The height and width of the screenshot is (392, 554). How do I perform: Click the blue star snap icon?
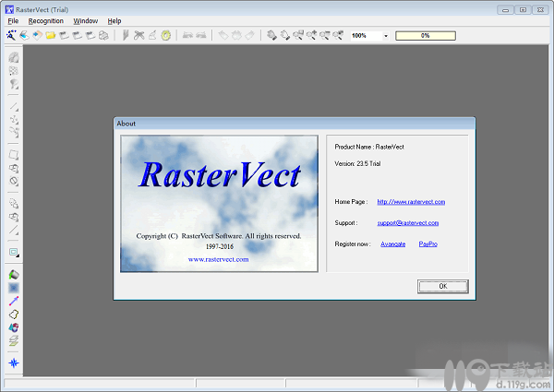click(14, 363)
